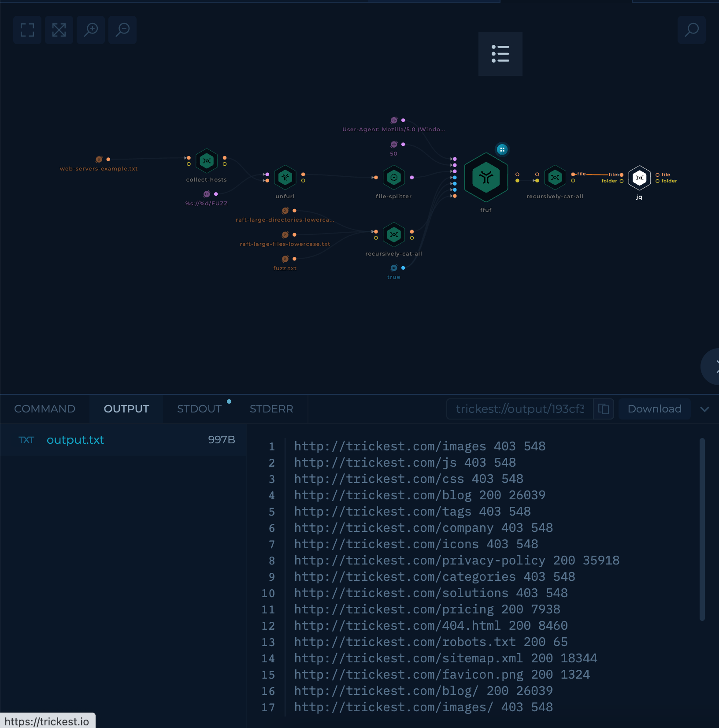Click the true boolean input node
719x728 pixels.
(x=394, y=268)
